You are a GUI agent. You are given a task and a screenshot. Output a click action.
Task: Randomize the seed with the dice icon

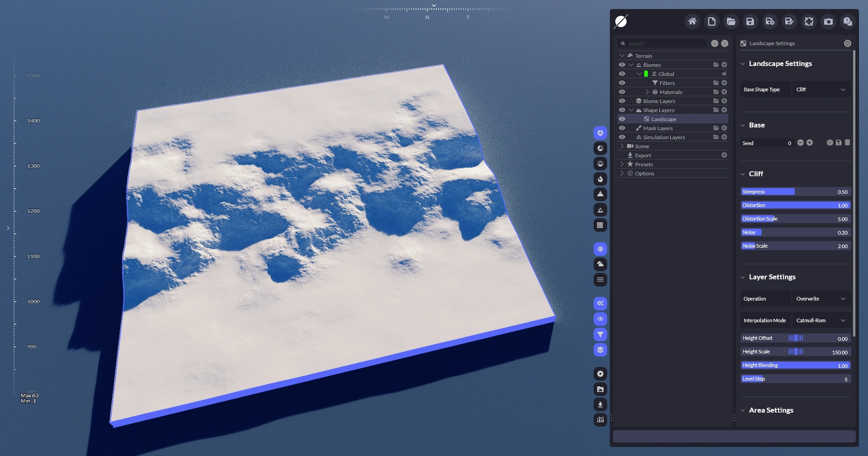pyautogui.click(x=830, y=143)
